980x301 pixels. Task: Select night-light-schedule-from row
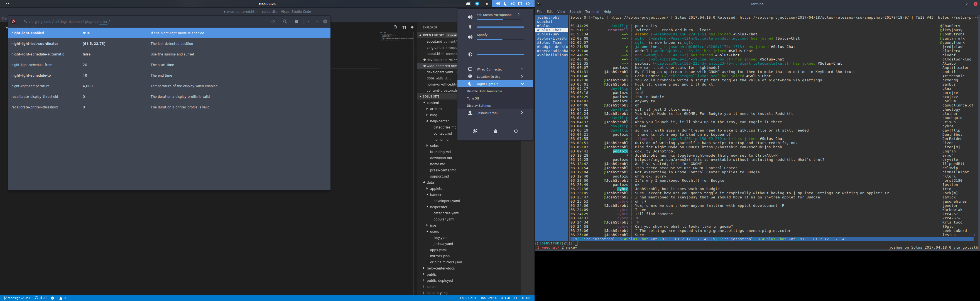pos(169,65)
